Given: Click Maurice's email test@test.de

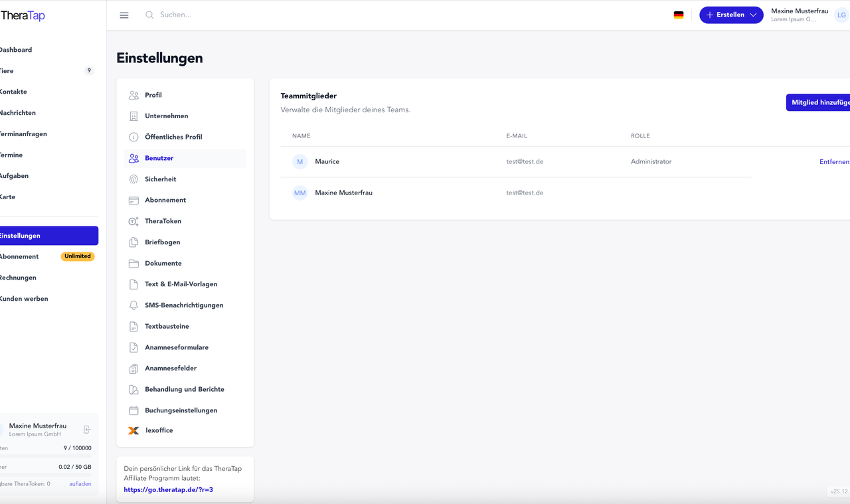Looking at the screenshot, I should coord(525,161).
